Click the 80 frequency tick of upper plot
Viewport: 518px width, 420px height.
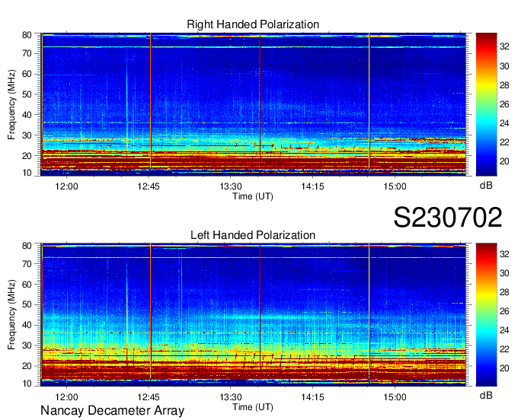point(27,35)
